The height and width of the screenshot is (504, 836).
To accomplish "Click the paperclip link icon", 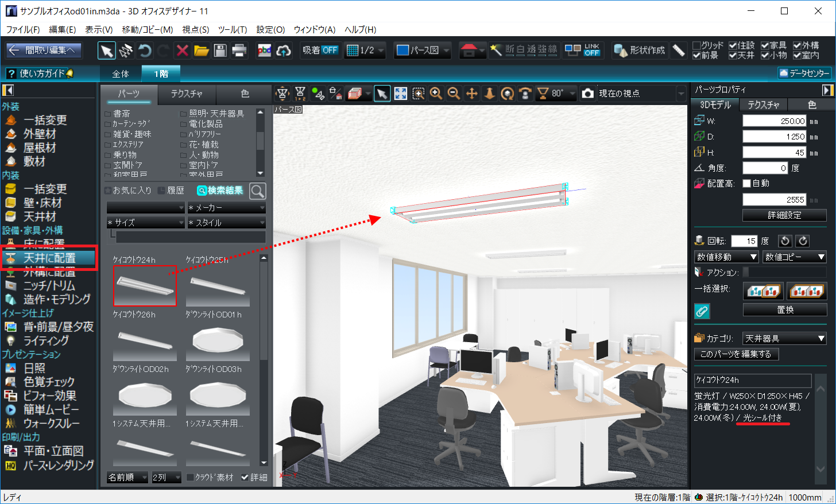I will coord(702,311).
